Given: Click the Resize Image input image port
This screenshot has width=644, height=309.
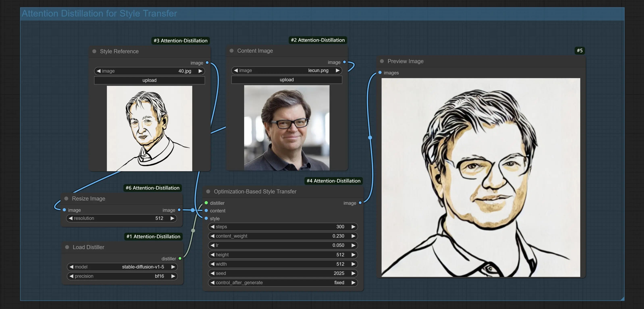Looking at the screenshot, I should pyautogui.click(x=64, y=210).
